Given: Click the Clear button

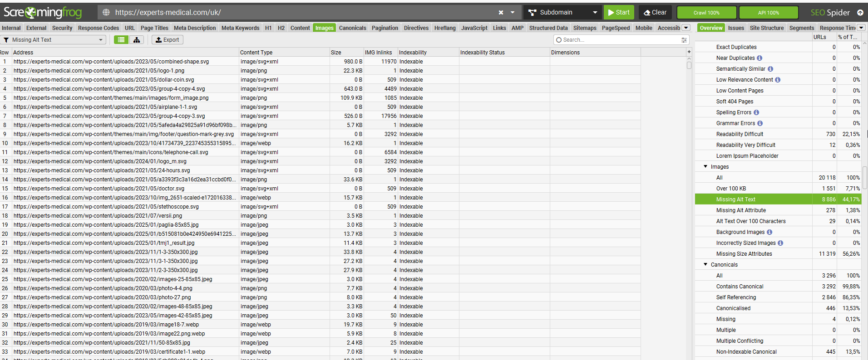Looking at the screenshot, I should (x=655, y=12).
